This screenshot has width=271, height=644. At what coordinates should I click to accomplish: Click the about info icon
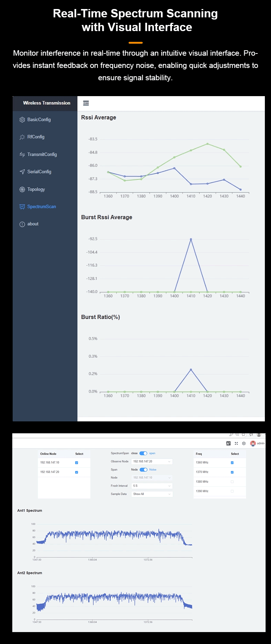tap(22, 224)
